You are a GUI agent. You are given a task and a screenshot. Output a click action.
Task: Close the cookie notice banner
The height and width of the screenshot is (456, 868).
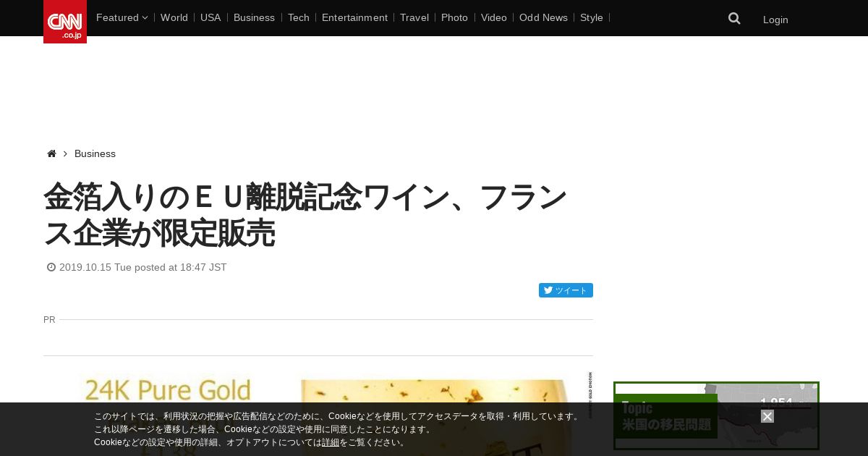tap(767, 416)
